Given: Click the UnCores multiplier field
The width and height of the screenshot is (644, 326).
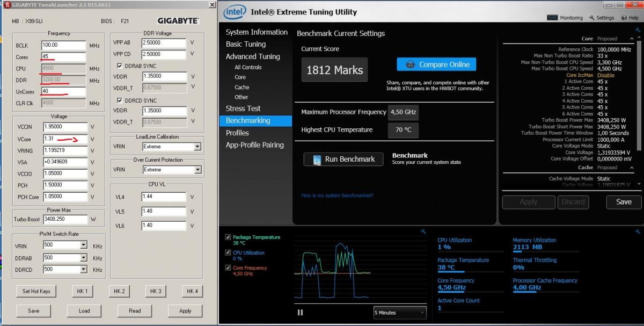Looking at the screenshot, I should 63,91.
